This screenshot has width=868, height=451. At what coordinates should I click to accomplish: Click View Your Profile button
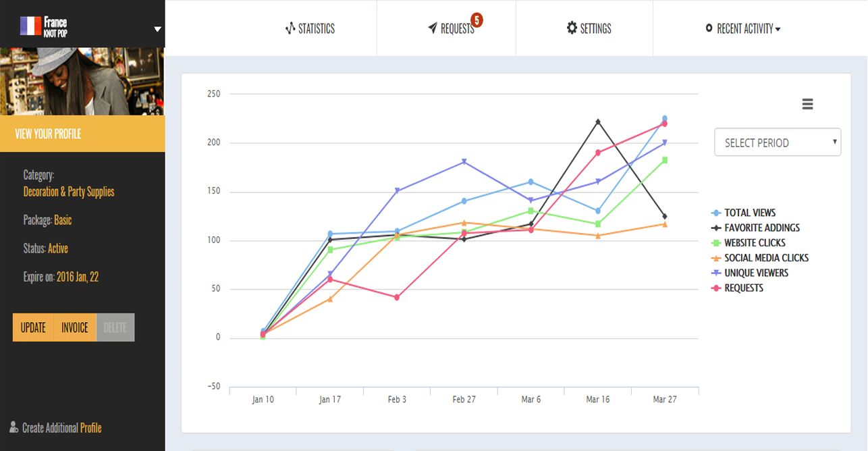click(82, 134)
